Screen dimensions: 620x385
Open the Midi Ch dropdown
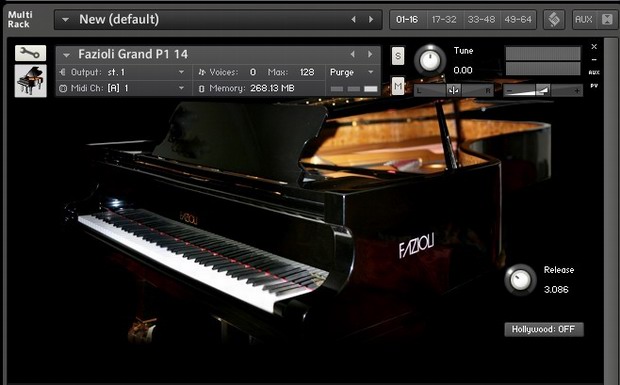point(181,88)
